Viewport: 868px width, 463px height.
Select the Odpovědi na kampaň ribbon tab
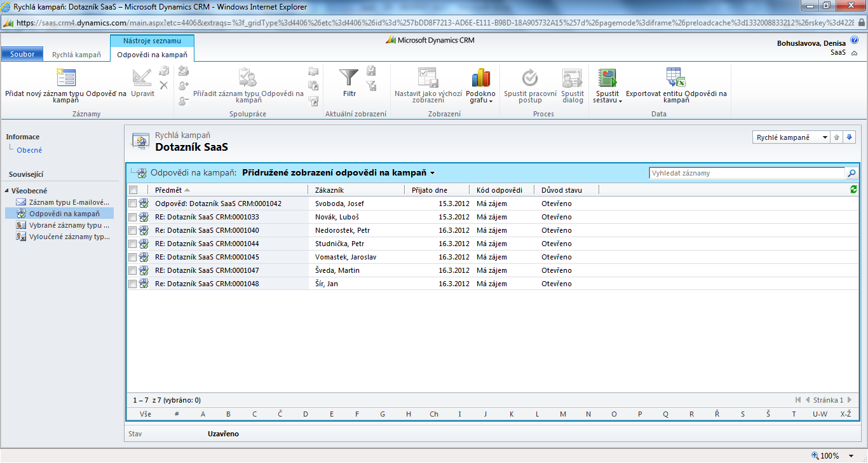[152, 55]
